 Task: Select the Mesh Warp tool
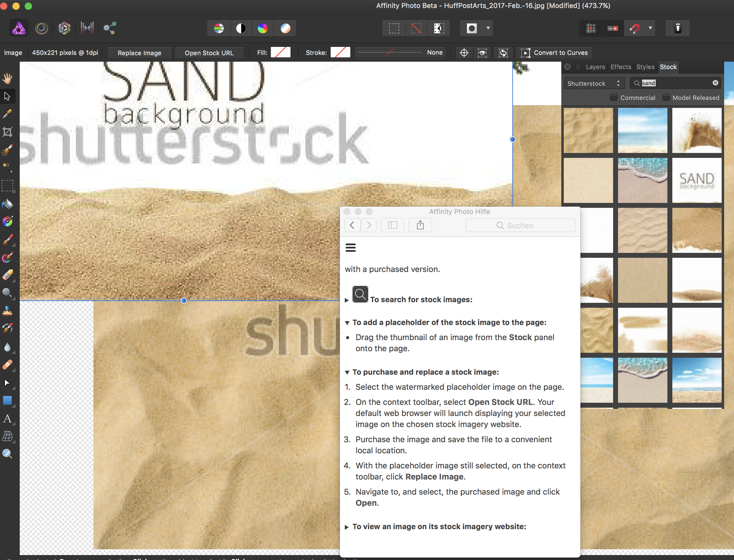[x=7, y=436]
